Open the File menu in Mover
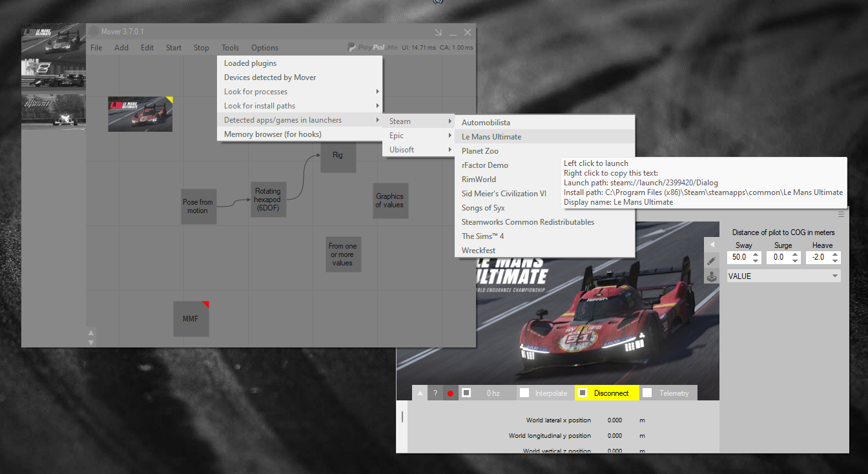 click(x=96, y=48)
